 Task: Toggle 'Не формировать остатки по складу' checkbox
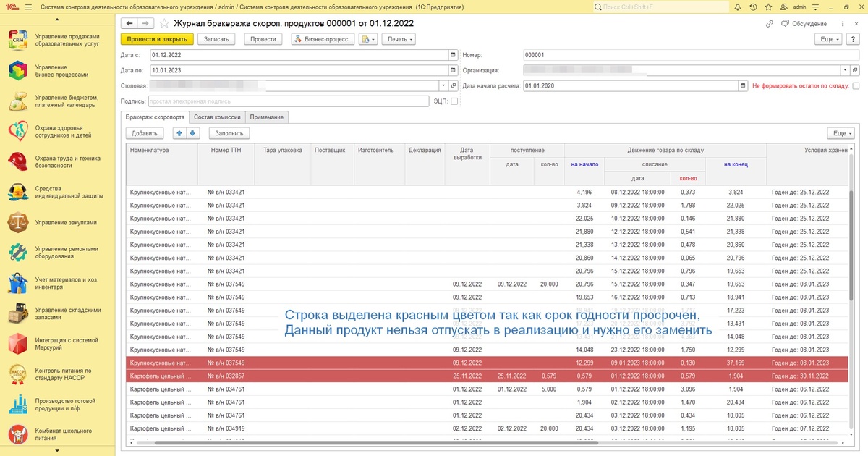(856, 85)
